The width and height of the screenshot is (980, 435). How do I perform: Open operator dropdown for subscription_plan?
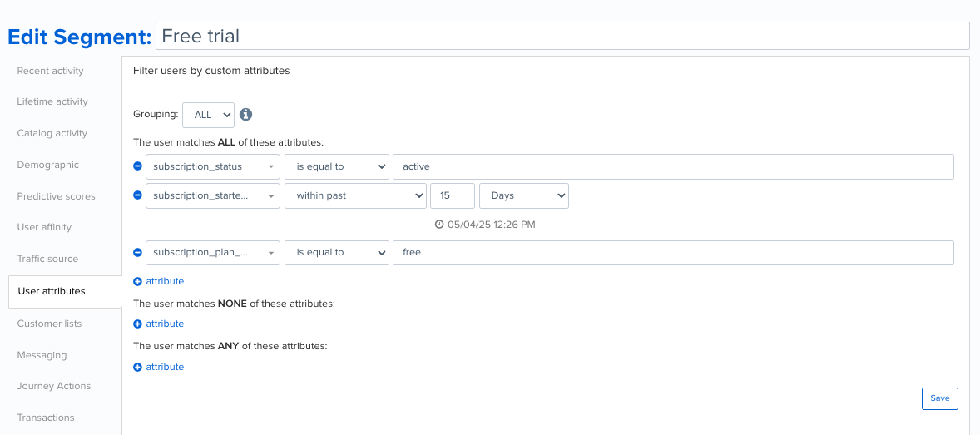tap(337, 253)
